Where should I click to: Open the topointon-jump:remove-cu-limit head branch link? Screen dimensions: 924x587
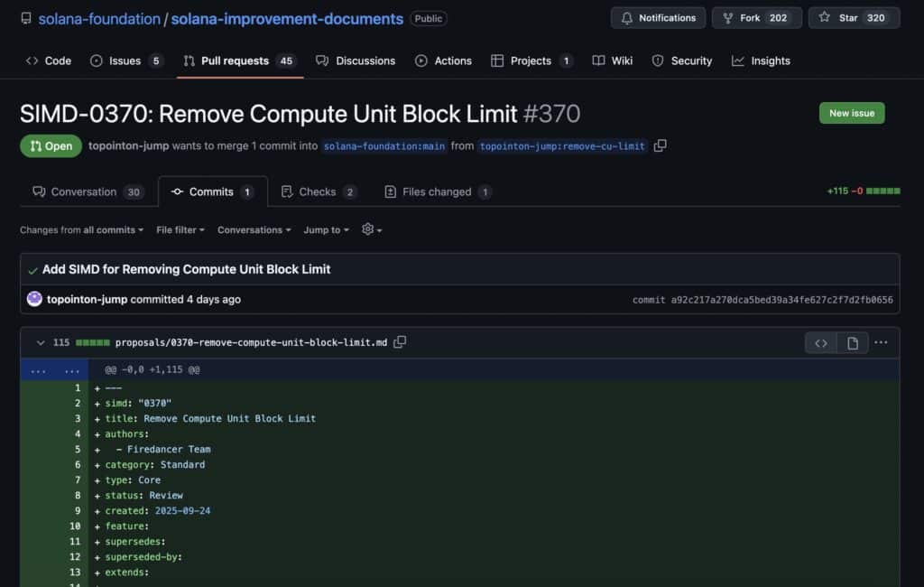click(x=562, y=146)
